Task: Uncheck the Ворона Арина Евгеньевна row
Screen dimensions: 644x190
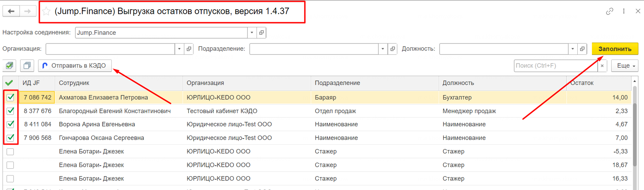Action: point(10,124)
